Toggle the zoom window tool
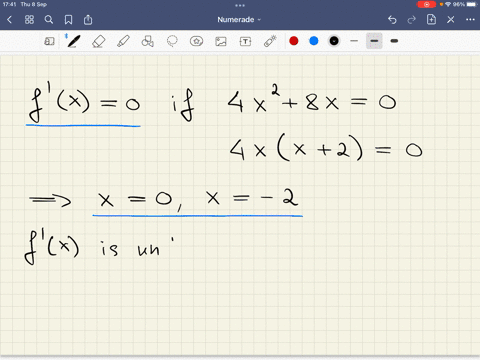480x360 pixels. [x=49, y=41]
